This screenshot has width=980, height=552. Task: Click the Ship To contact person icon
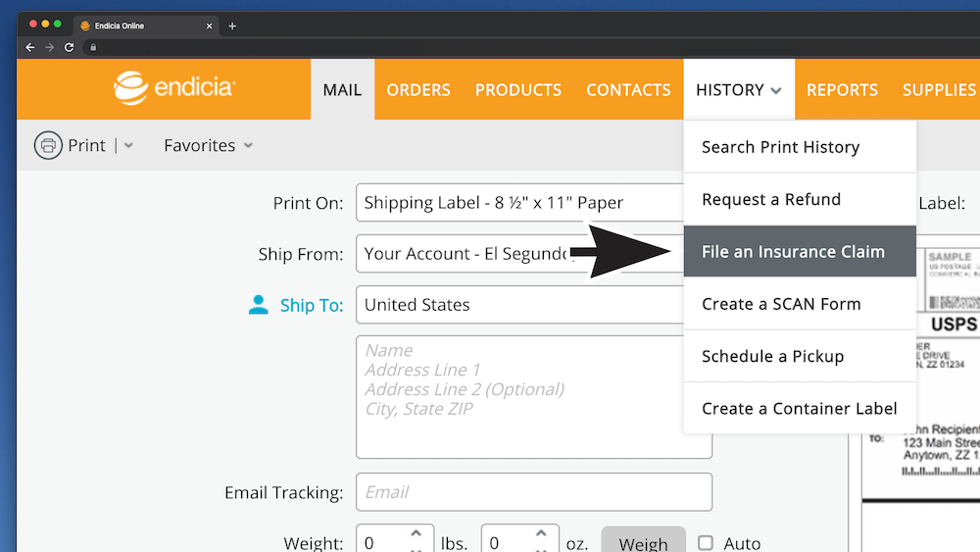coord(258,305)
